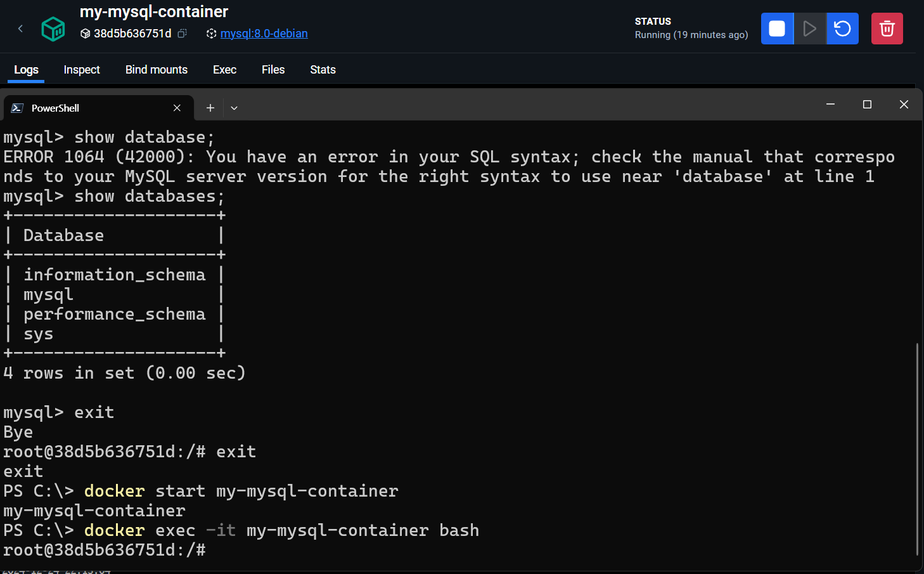Click the information_schema table row
924x574 pixels.
114,275
